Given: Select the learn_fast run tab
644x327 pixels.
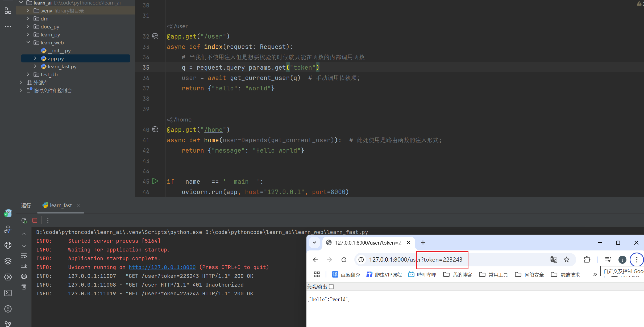Looking at the screenshot, I should point(61,206).
